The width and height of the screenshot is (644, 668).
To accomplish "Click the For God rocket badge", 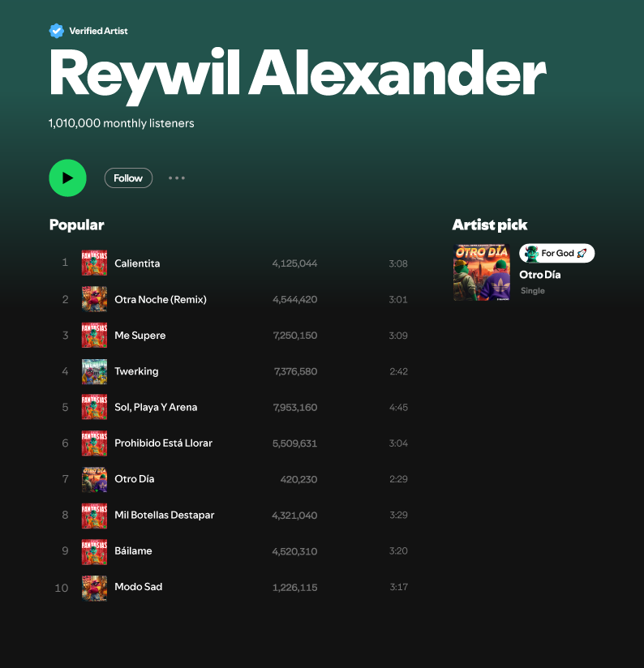I will pos(556,253).
